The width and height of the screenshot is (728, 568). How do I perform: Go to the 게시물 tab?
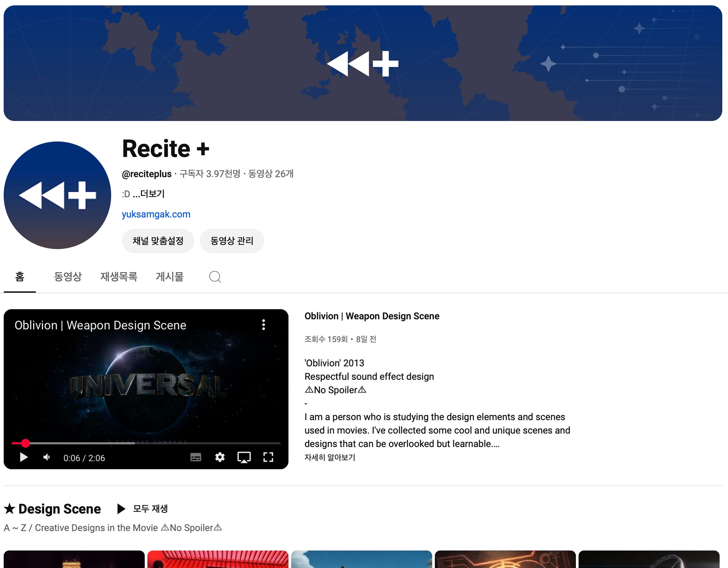pos(169,277)
